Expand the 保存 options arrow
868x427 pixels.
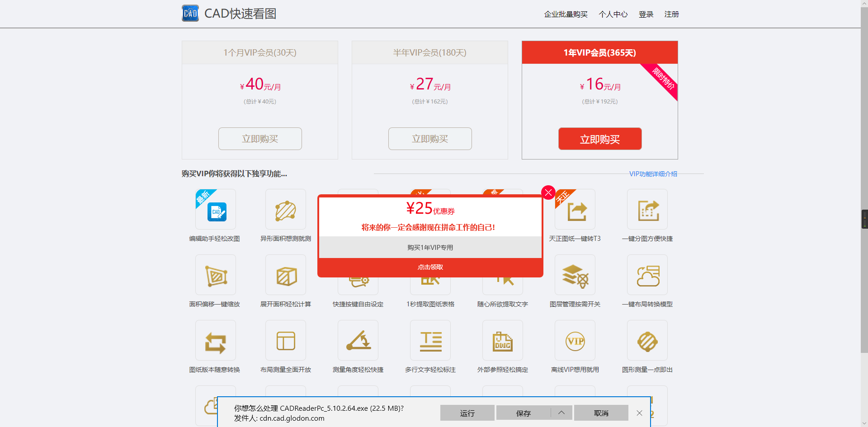[x=561, y=413]
